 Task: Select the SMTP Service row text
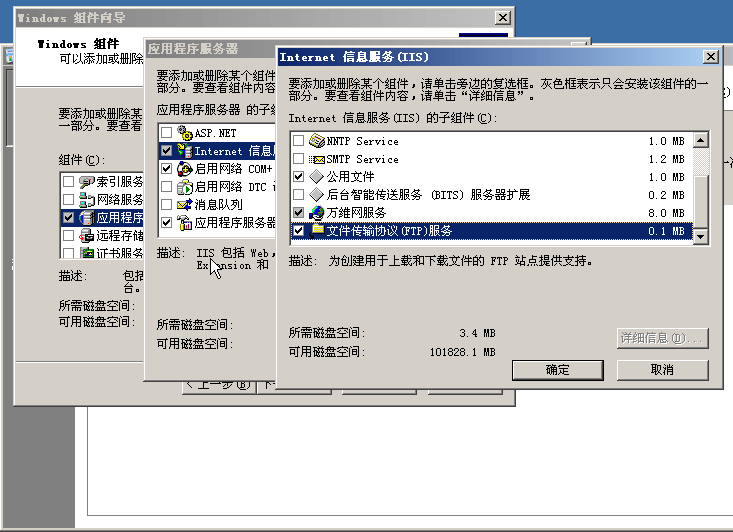(x=362, y=159)
